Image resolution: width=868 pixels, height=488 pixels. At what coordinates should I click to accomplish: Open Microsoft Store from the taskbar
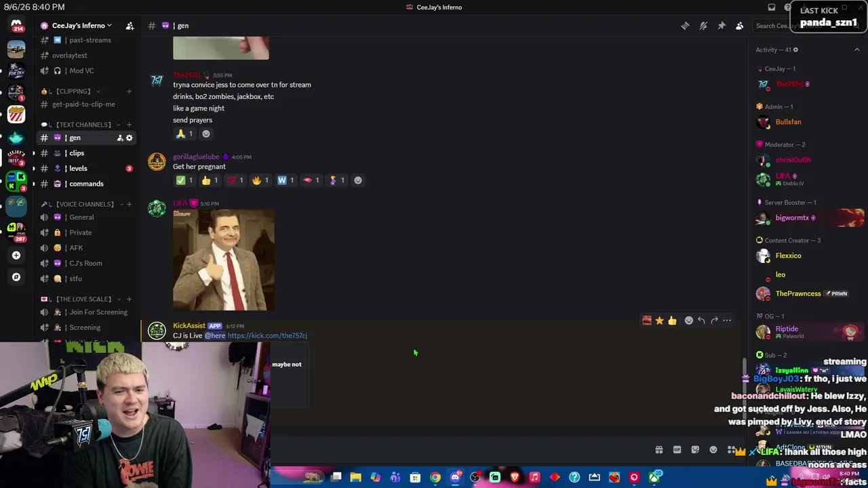tap(415, 478)
